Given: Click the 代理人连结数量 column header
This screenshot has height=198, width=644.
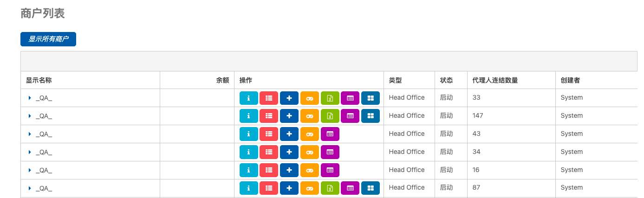Looking at the screenshot, I should (x=494, y=80).
